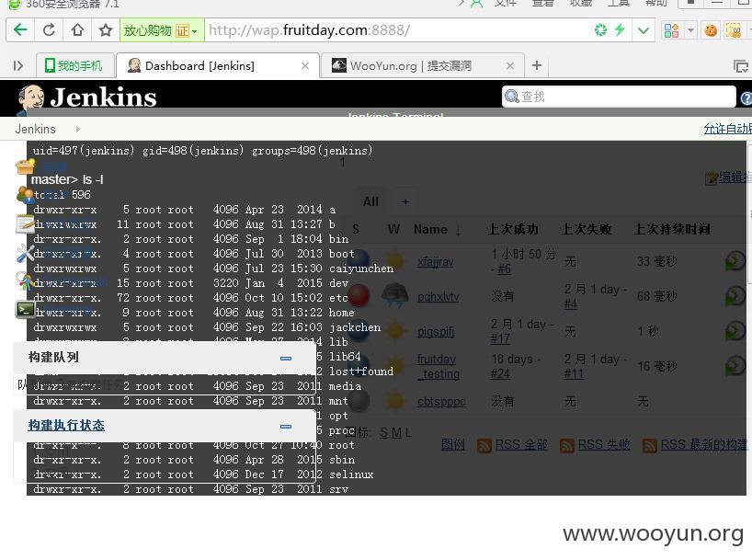Open failed build #4 of pghxlvtv
Screen dimensions: 752x560
coord(571,304)
